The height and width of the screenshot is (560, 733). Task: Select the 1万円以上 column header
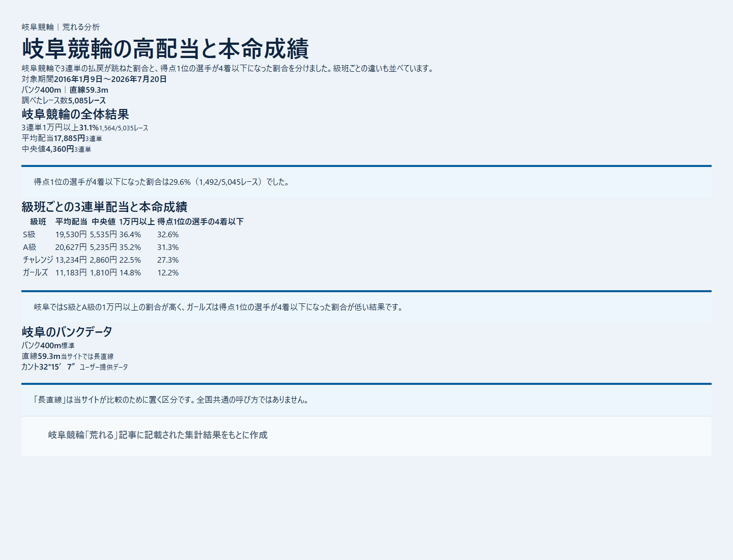pyautogui.click(x=137, y=221)
